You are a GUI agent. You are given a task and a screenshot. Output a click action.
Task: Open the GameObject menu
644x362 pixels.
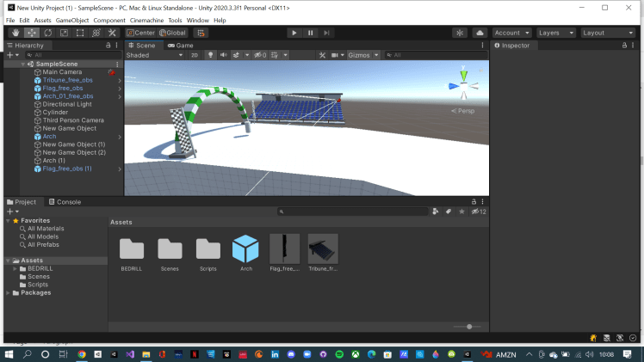pyautogui.click(x=72, y=20)
